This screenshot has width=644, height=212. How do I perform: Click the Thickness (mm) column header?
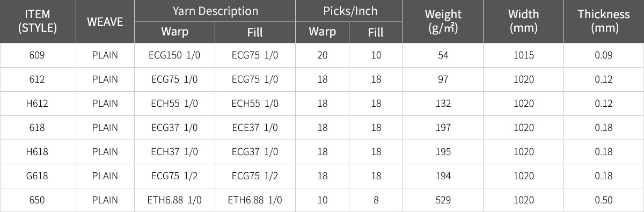click(x=604, y=21)
